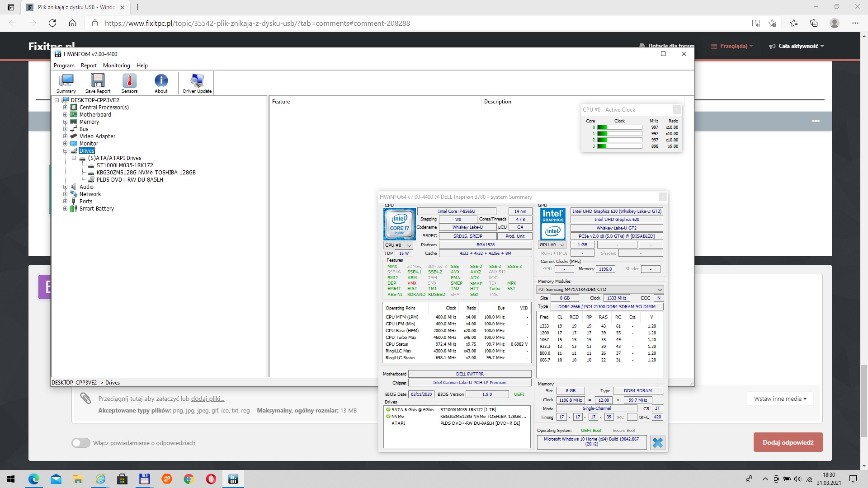Open the notification center icon
Viewport: 868px width, 488px height.
853,479
